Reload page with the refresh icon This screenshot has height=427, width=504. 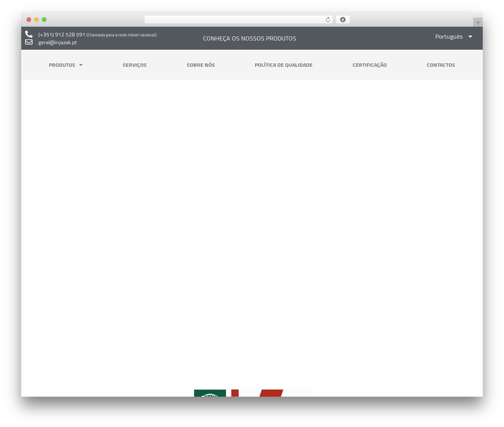click(328, 20)
